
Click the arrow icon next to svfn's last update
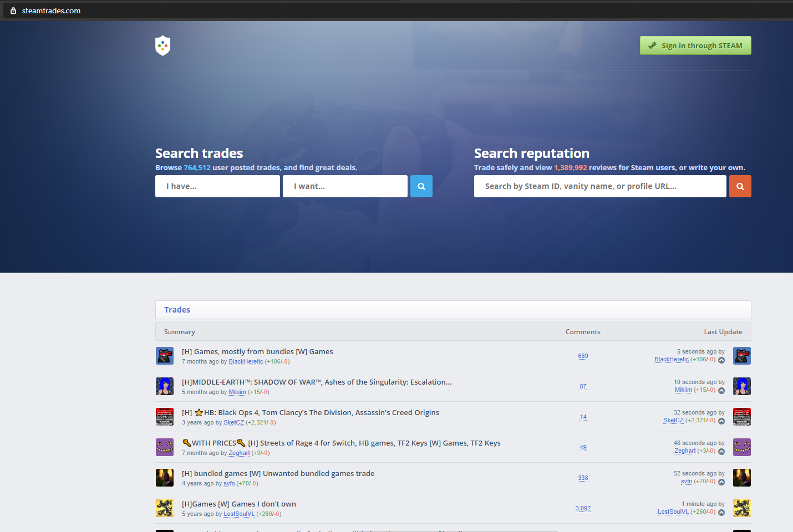[x=721, y=482]
